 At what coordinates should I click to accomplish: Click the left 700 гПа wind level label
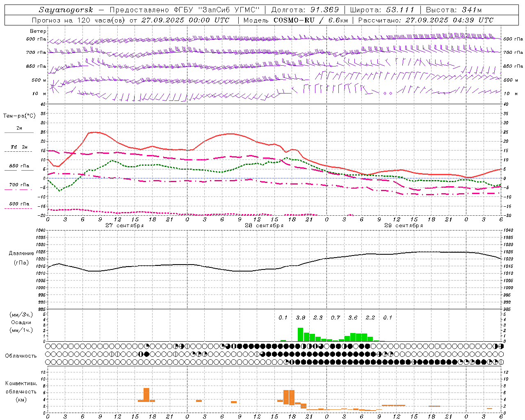36,52
